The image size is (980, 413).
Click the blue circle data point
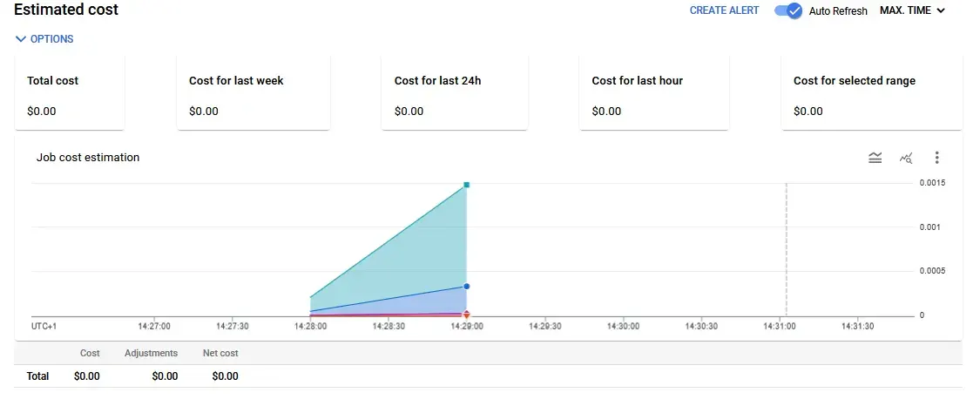point(466,286)
